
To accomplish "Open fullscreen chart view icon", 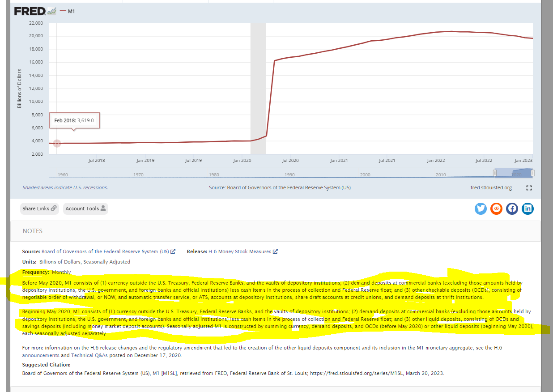I will pos(529,188).
